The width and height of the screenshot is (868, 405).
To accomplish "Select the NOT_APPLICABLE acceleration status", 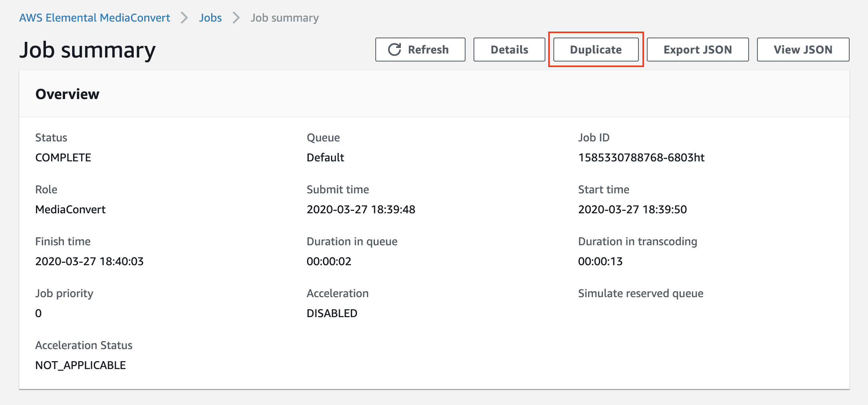I will tap(81, 365).
